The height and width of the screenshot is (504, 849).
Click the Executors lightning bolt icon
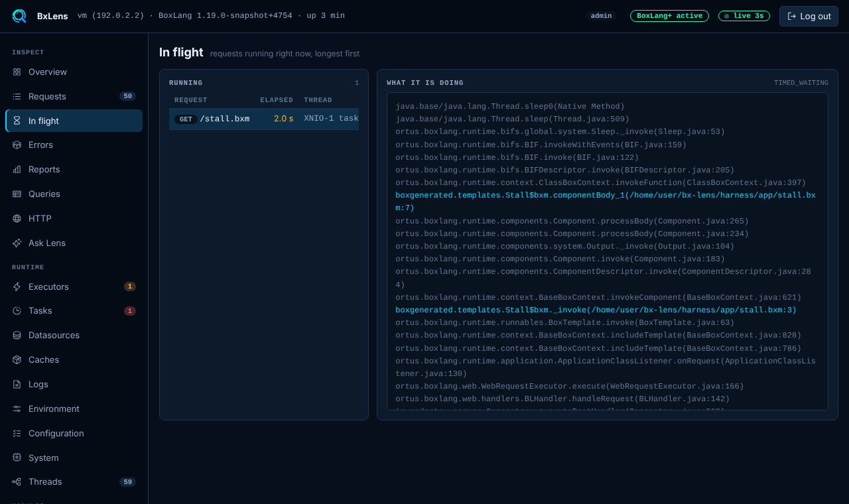pos(17,286)
